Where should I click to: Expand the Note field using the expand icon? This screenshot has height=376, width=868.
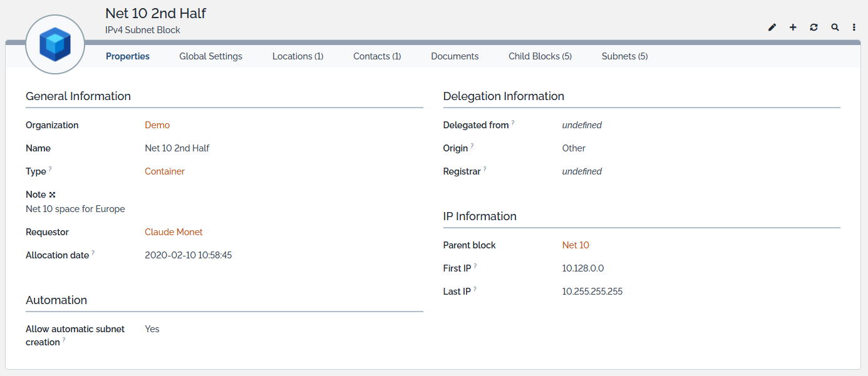(53, 195)
